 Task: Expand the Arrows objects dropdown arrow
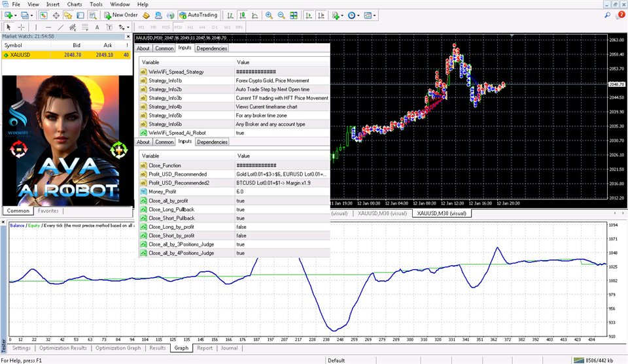pos(128,27)
